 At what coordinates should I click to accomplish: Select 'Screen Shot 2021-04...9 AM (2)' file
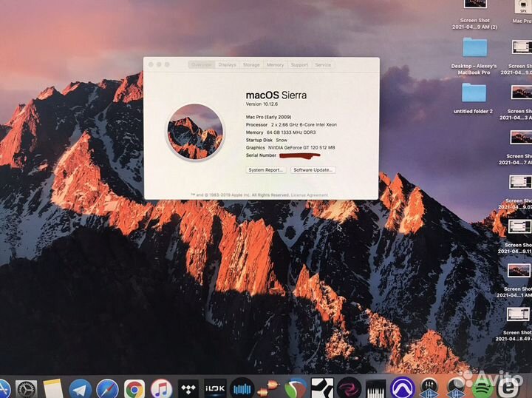[475, 15]
